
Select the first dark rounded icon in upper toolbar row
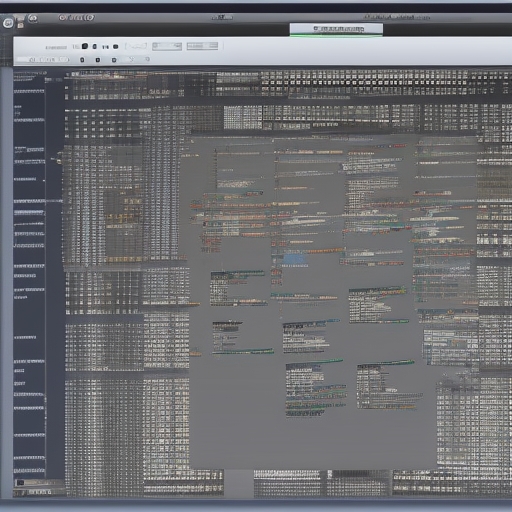pyautogui.click(x=85, y=46)
